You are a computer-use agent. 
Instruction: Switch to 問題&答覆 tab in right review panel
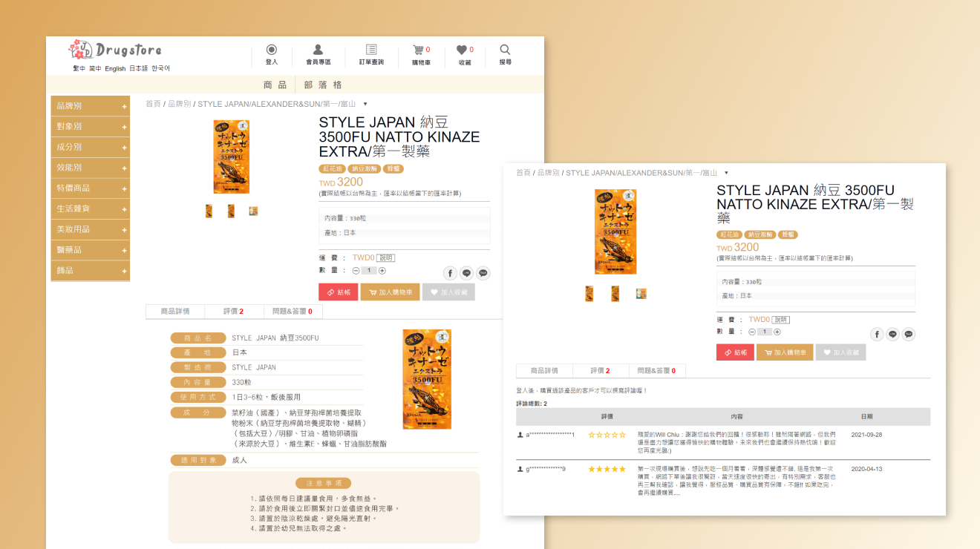(x=657, y=370)
